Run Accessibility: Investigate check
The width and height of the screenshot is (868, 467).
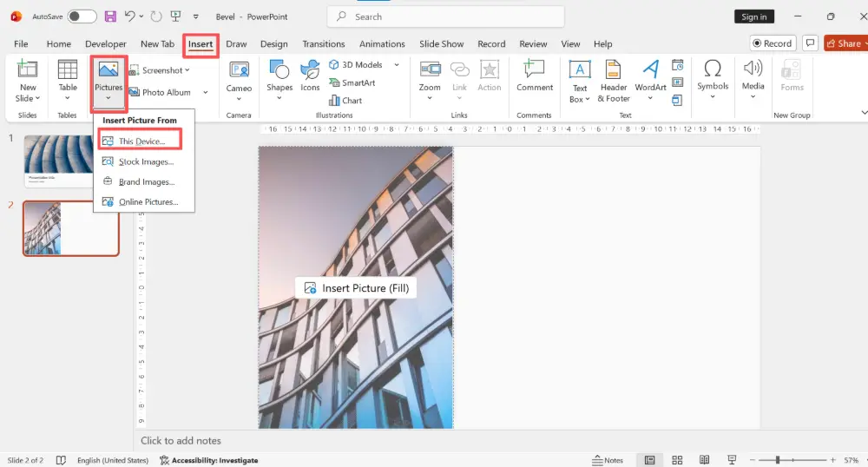(x=208, y=460)
